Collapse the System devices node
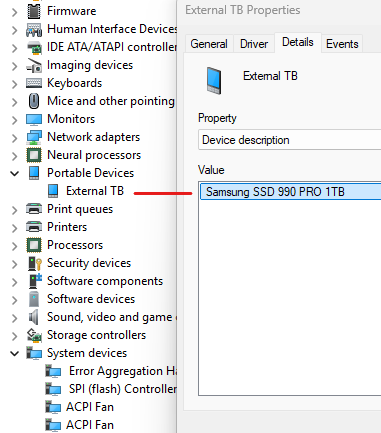Viewport: 381px width, 433px height. [14, 353]
